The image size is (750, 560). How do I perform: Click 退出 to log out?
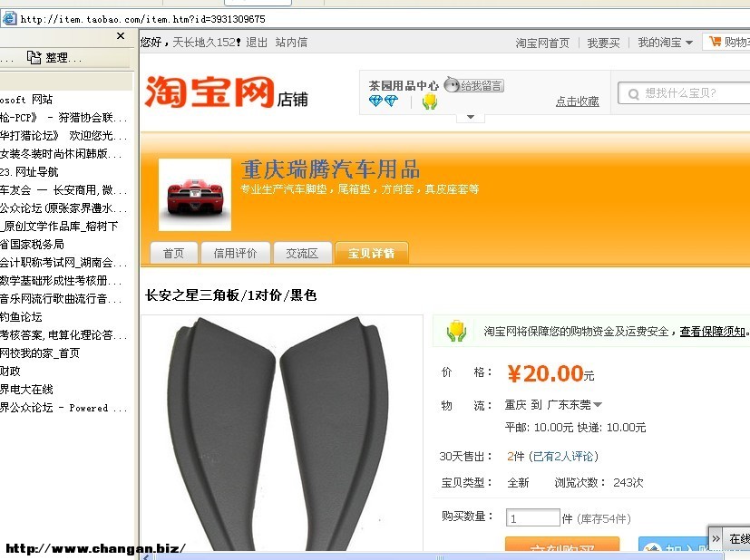tap(257, 43)
